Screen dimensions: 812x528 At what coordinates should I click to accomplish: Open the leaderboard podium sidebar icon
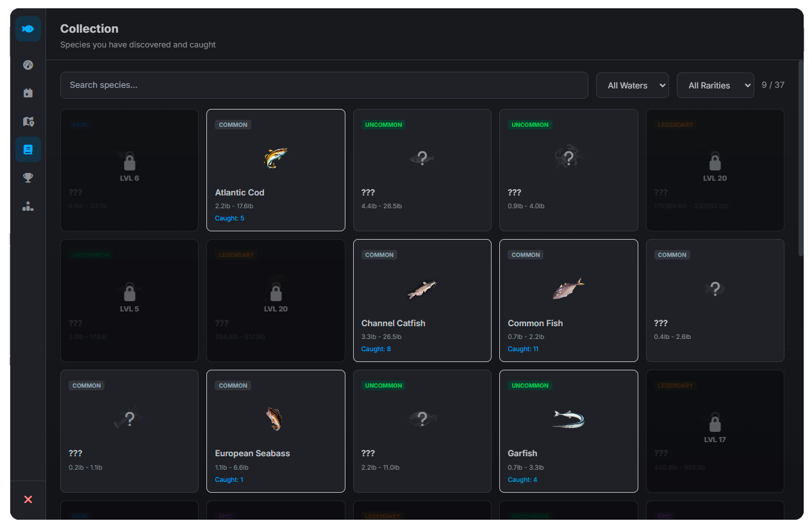coord(28,206)
